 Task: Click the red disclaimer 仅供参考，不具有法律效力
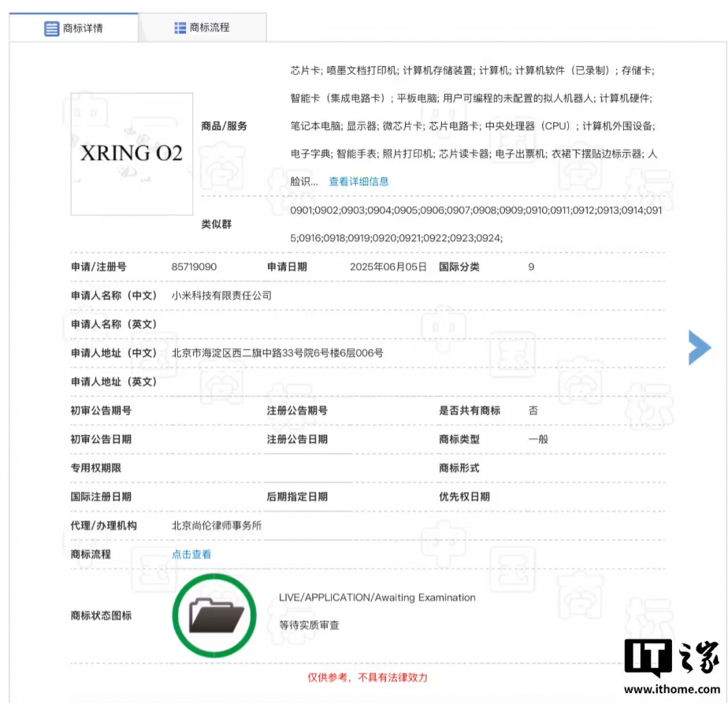(367, 678)
